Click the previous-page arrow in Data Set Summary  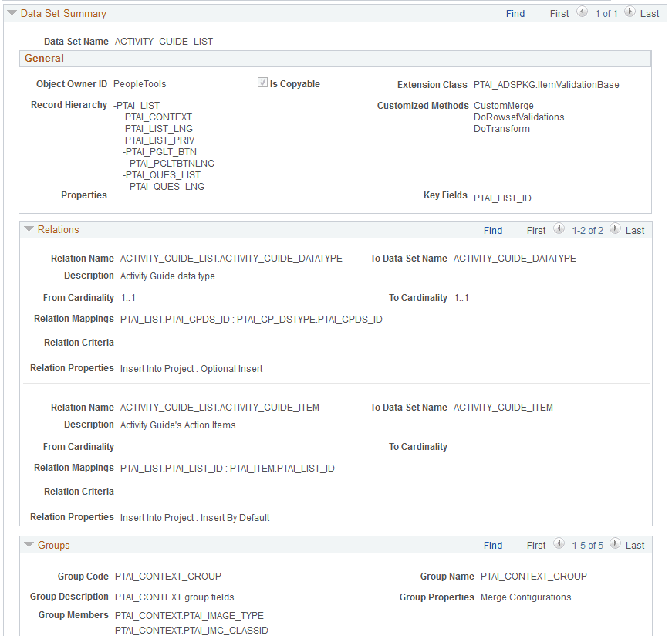[583, 12]
